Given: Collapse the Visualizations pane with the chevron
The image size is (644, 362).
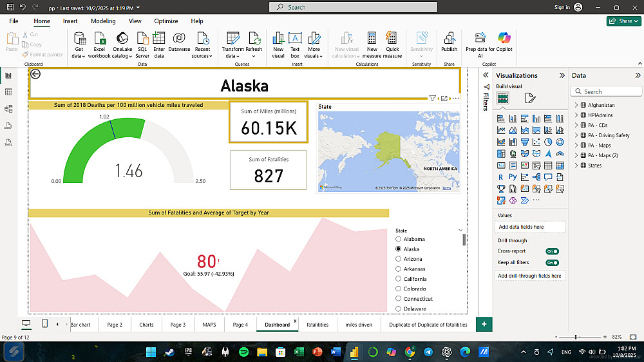Looking at the screenshot, I should coord(562,75).
